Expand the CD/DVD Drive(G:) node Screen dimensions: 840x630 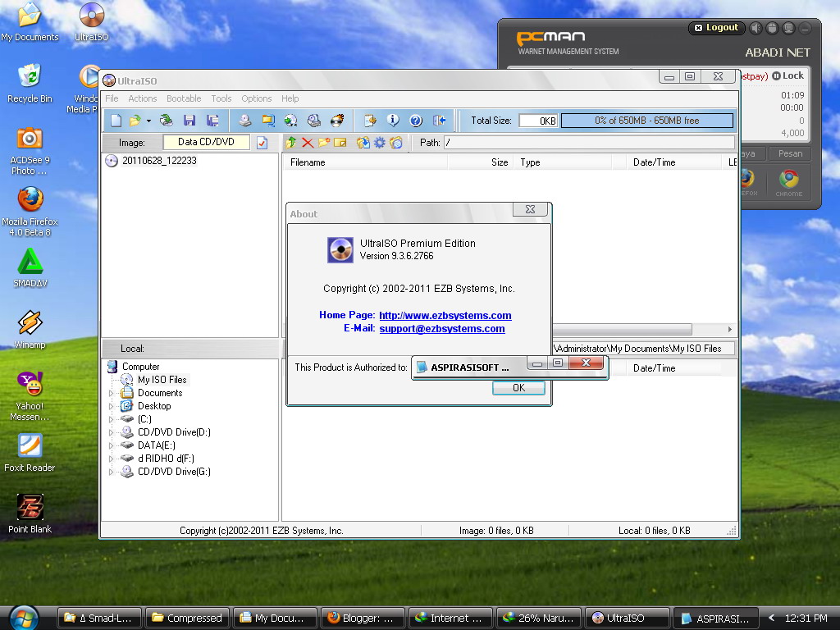(x=111, y=472)
